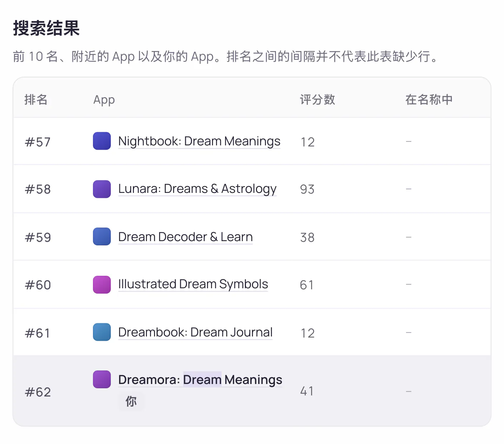504x444 pixels.
Task: Click the Dream Decoder & Learn app icon
Action: [x=102, y=236]
